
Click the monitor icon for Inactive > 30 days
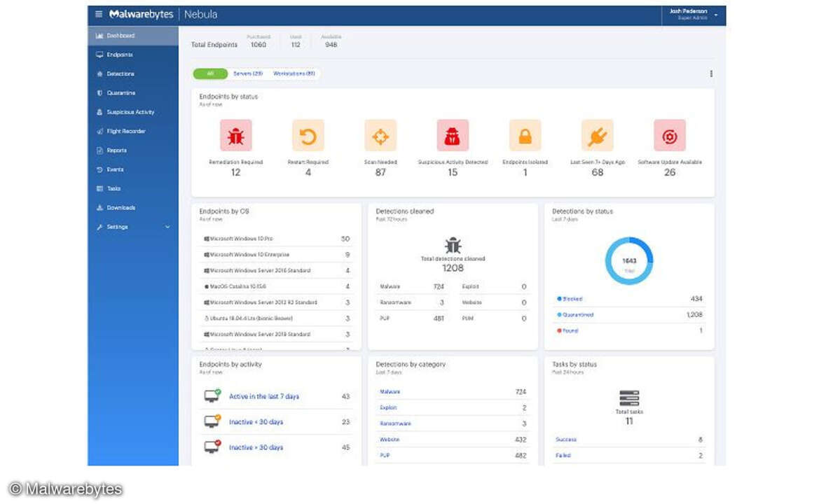pos(212,447)
